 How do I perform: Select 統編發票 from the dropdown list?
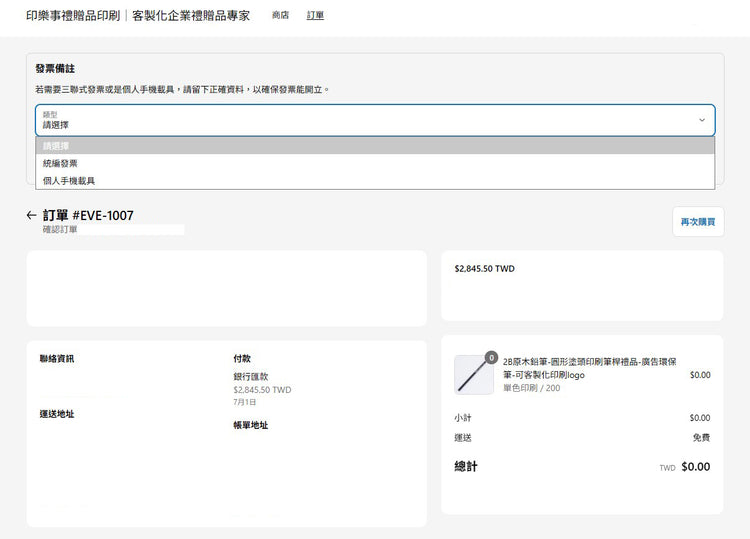[x=60, y=163]
